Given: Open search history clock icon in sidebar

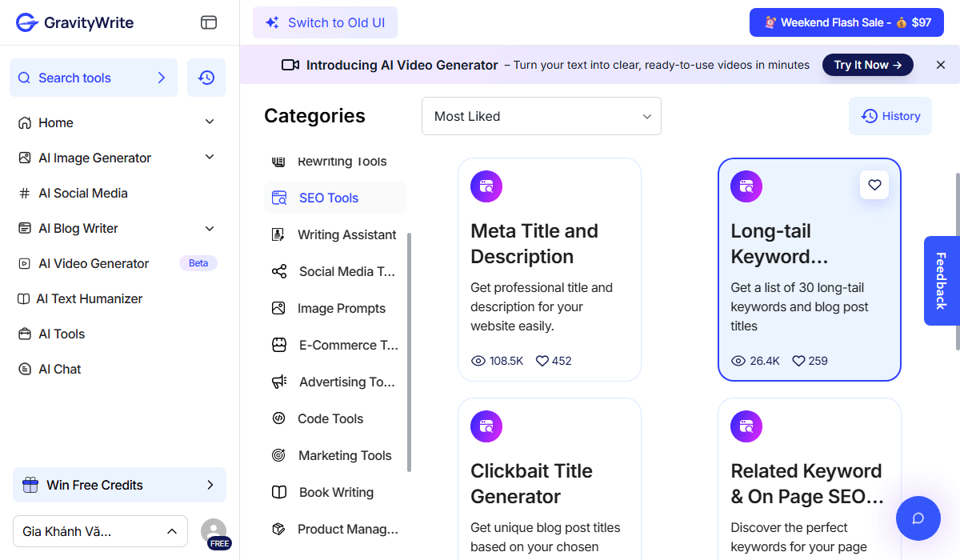Looking at the screenshot, I should tap(206, 78).
